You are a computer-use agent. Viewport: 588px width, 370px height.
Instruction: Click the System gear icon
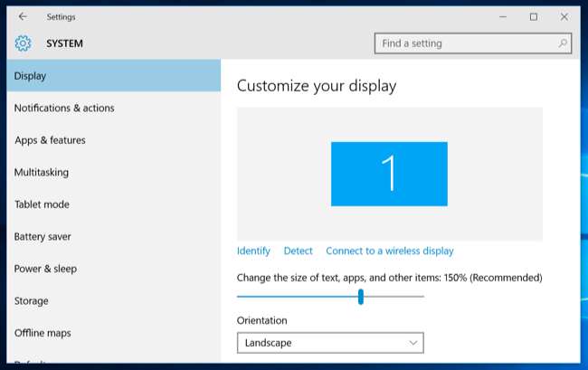click(x=23, y=43)
